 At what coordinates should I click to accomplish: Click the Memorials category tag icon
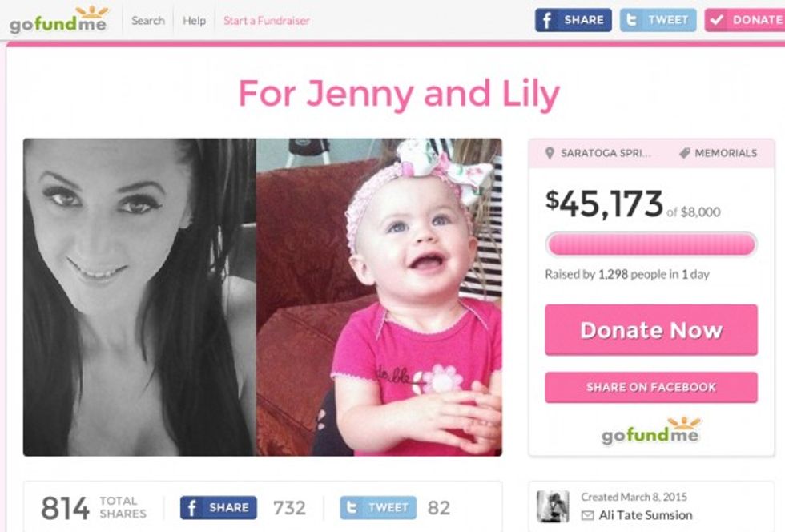coord(685,153)
